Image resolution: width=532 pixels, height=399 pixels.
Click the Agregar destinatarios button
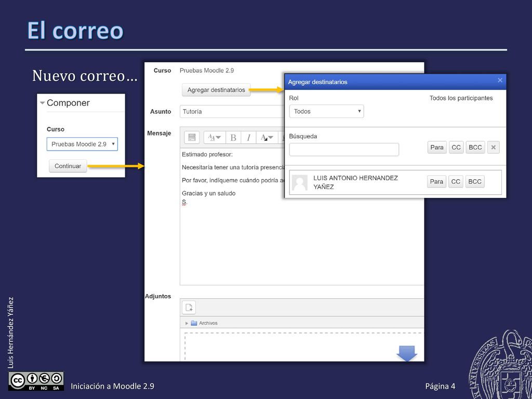pyautogui.click(x=216, y=90)
